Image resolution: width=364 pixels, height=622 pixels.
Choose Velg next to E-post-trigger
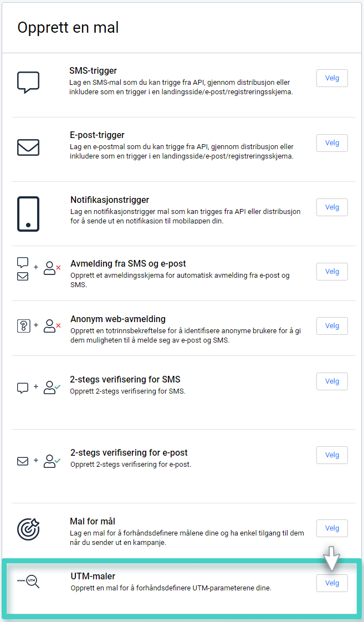point(332,143)
